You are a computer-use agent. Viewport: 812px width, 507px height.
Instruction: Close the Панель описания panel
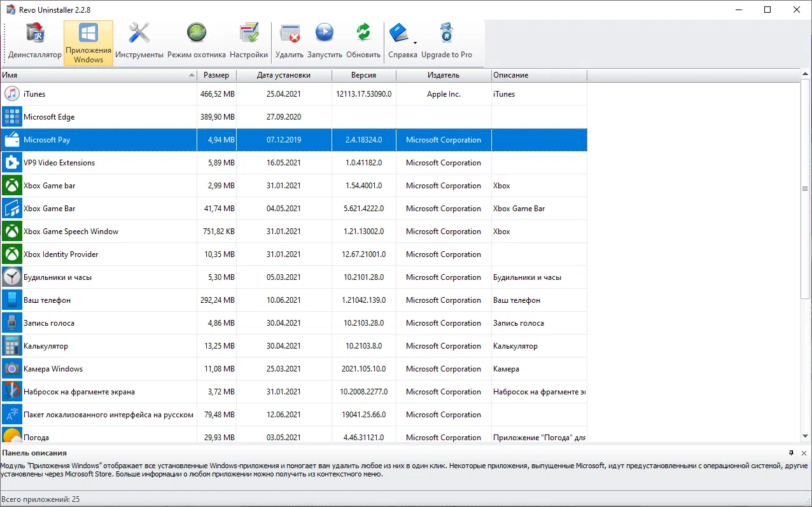tap(804, 453)
